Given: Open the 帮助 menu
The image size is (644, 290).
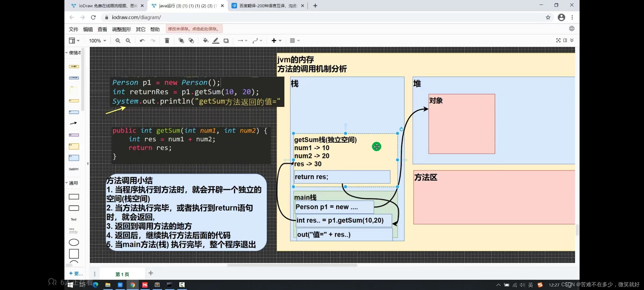Looking at the screenshot, I should tap(155, 29).
